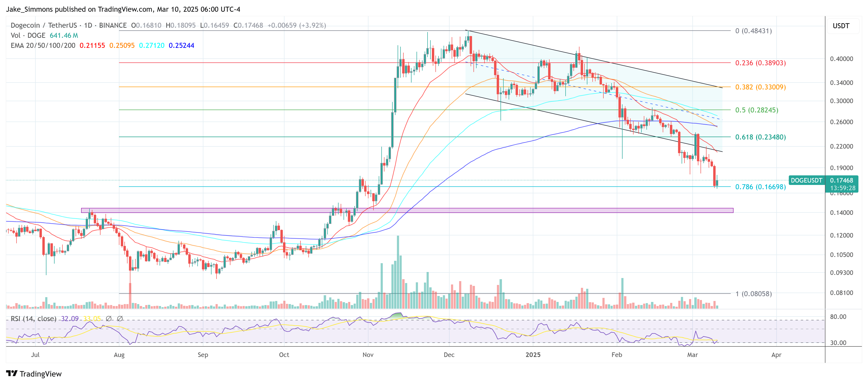The width and height of the screenshot is (868, 384).
Task: Click the 0.14000 price axis label
Action: tap(841, 213)
